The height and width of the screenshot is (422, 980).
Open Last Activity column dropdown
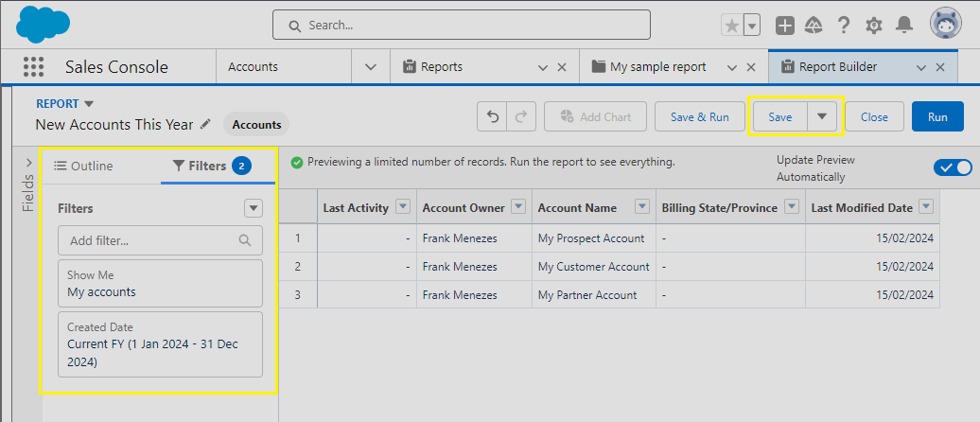pyautogui.click(x=403, y=207)
